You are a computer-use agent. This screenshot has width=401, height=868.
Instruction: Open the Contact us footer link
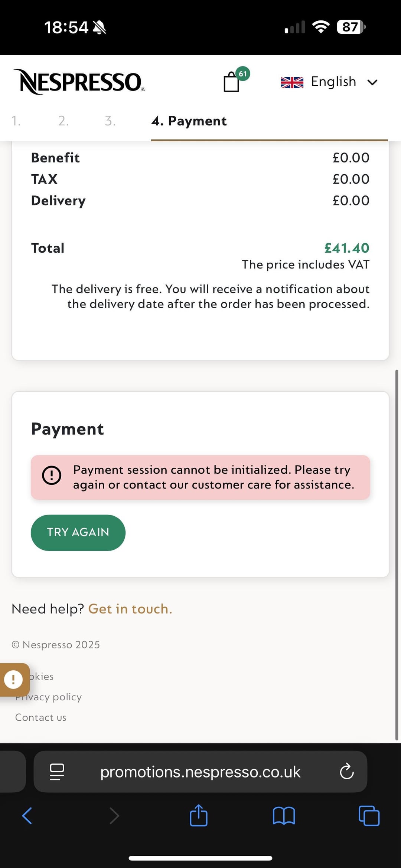point(41,717)
